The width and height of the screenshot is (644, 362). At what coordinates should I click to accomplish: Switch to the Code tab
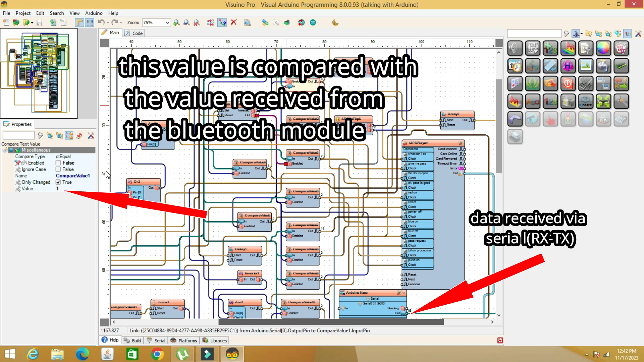click(133, 33)
